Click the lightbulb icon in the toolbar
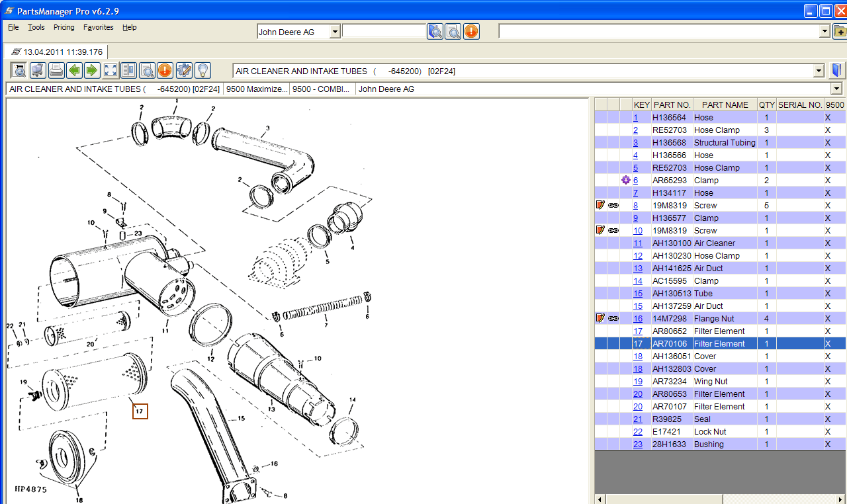Screen dimensions: 847x504 click(202, 70)
